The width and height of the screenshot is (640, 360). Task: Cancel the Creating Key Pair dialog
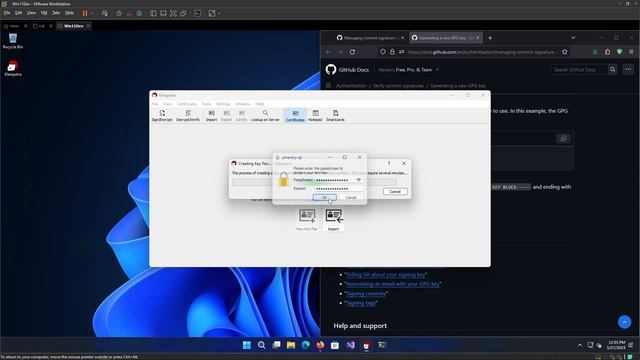coord(395,191)
